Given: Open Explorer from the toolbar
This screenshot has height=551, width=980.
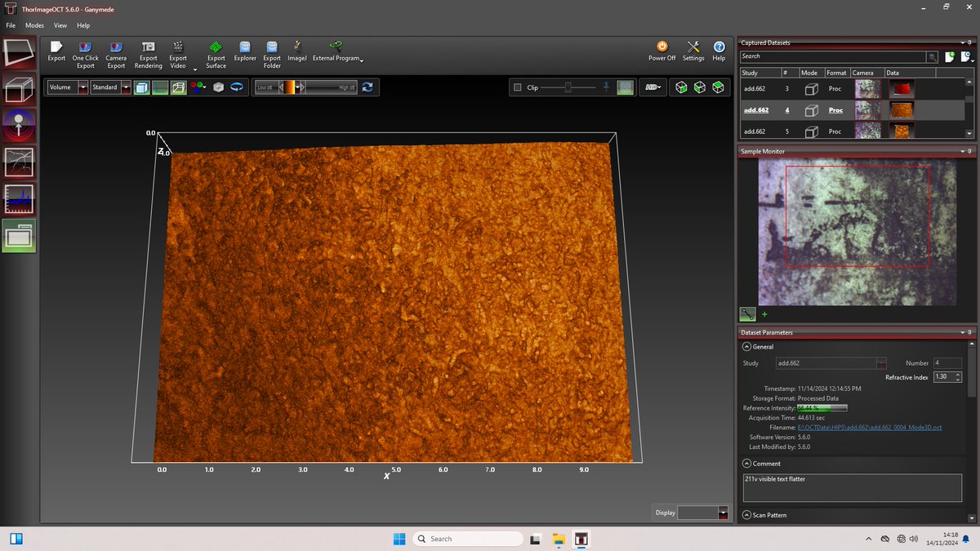Looking at the screenshot, I should click(245, 47).
